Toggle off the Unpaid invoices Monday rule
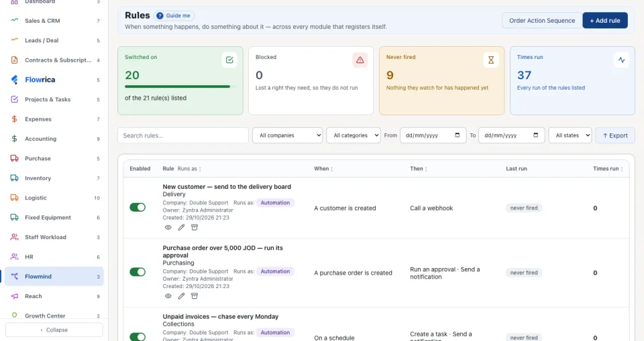The width and height of the screenshot is (644, 341). pos(138,336)
